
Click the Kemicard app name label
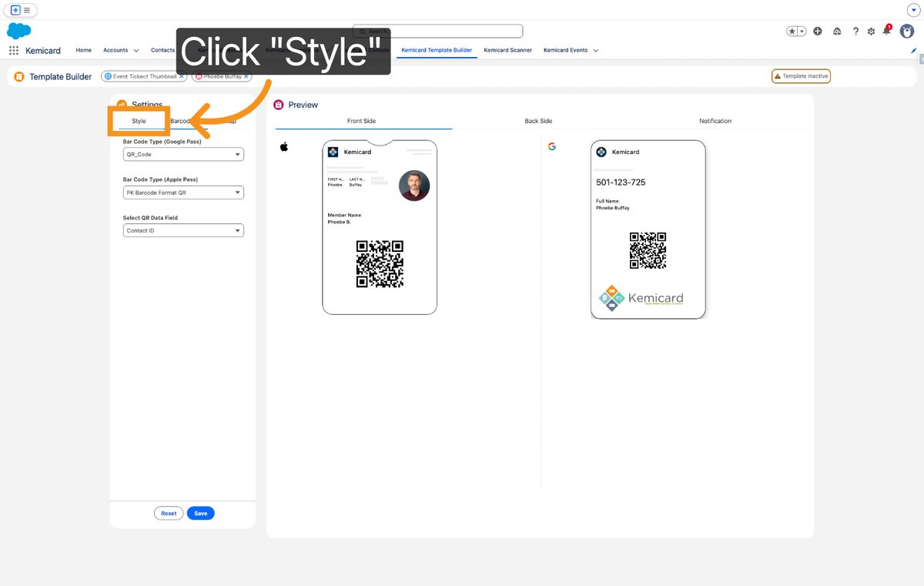click(43, 50)
